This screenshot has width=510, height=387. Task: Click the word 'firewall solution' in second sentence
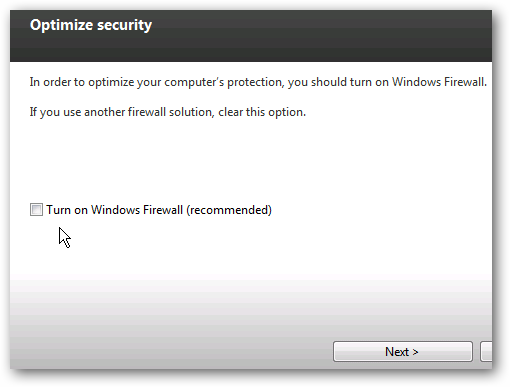[x=171, y=112]
